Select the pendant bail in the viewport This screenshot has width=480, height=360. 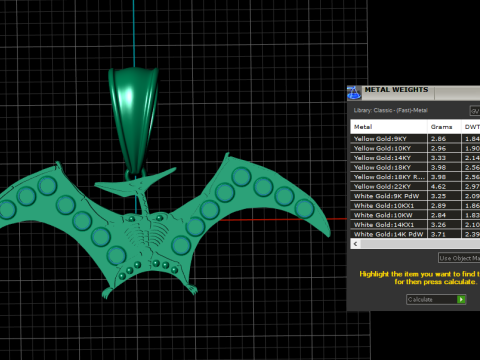tap(133, 122)
